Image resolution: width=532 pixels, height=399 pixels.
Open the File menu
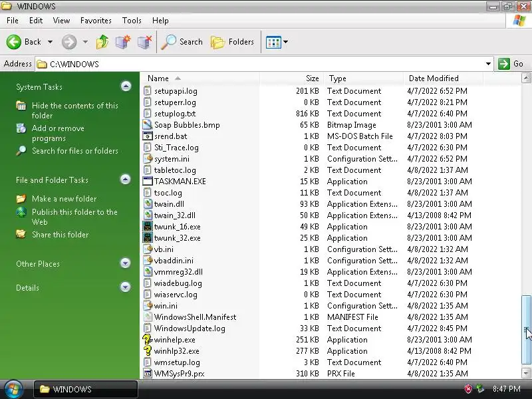tap(13, 21)
